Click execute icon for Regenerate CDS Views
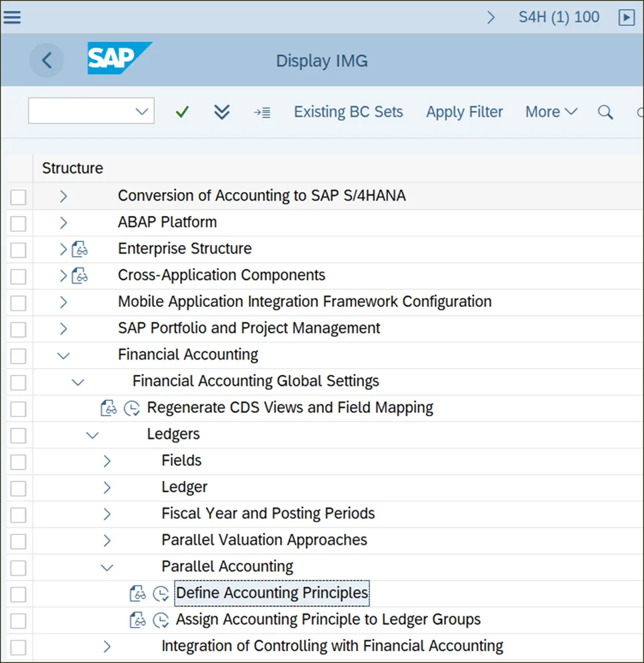 pyautogui.click(x=132, y=408)
